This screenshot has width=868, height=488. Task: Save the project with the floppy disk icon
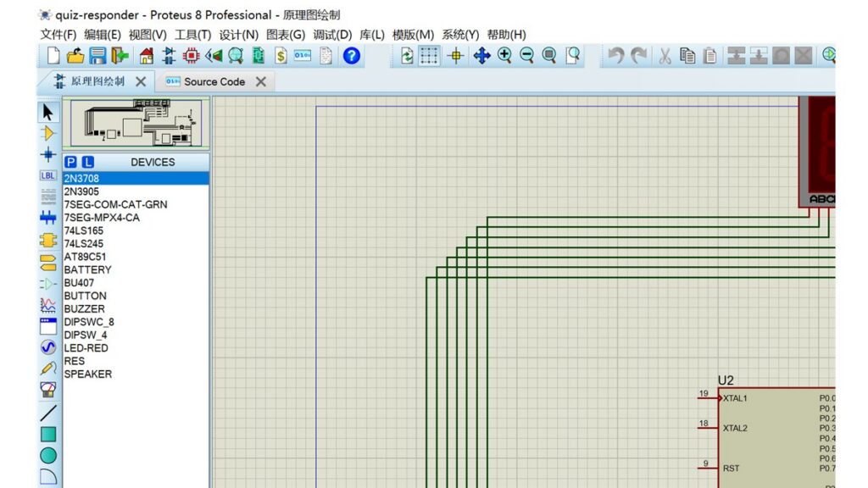(97, 56)
